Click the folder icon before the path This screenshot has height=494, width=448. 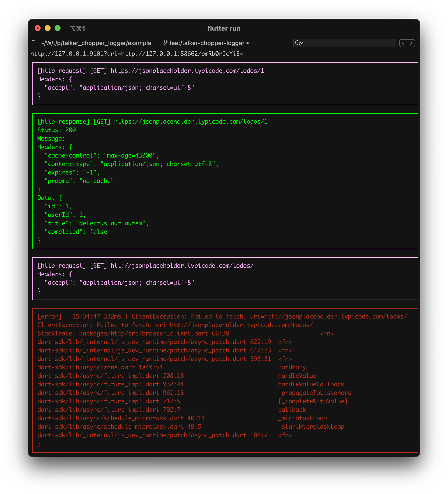click(x=35, y=43)
